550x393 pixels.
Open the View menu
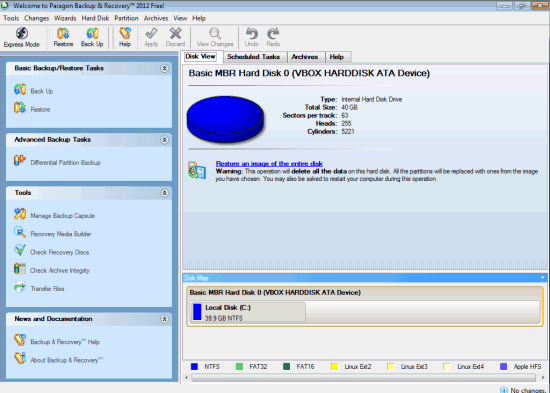[180, 18]
